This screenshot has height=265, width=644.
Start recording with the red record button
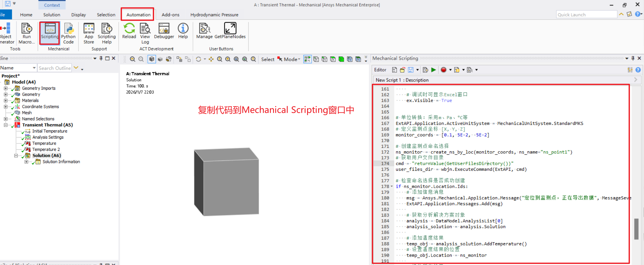[444, 70]
